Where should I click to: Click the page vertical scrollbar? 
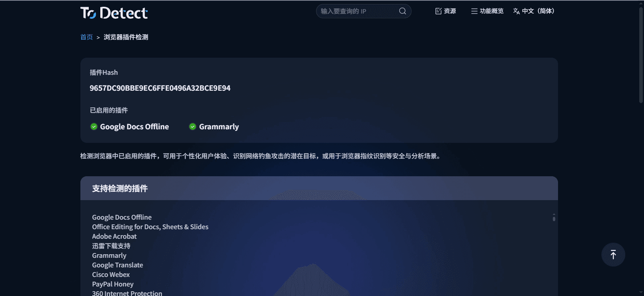tap(641, 56)
